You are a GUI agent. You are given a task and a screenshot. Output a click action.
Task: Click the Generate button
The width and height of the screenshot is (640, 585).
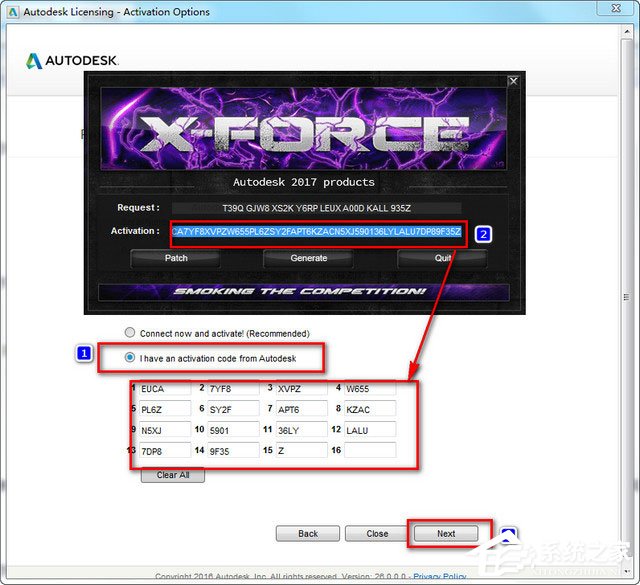click(309, 258)
